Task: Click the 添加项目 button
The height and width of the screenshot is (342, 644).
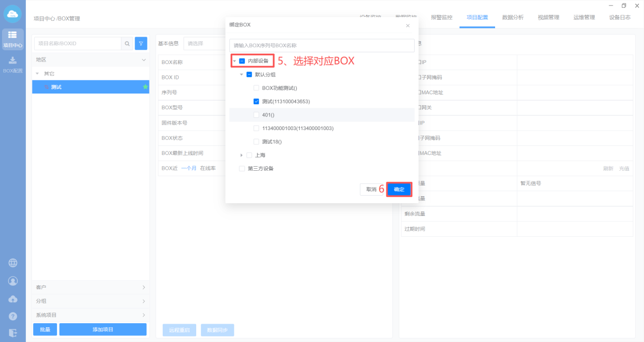Action: tap(103, 329)
